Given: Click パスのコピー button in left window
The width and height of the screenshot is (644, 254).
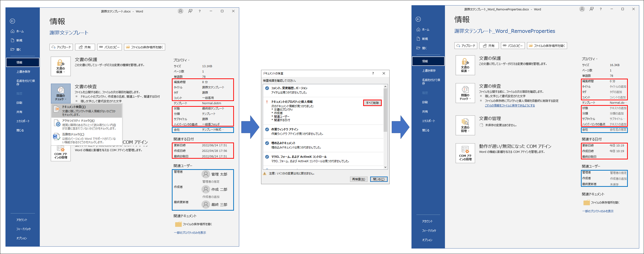Looking at the screenshot, I should pos(109,47).
